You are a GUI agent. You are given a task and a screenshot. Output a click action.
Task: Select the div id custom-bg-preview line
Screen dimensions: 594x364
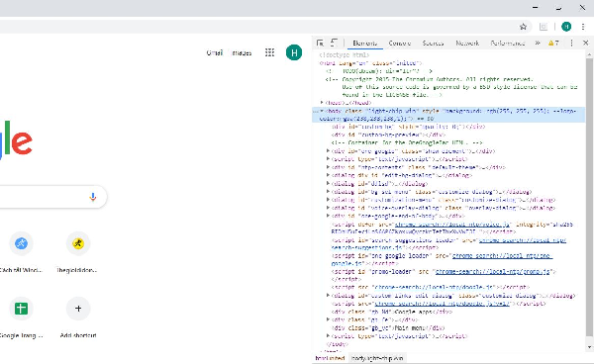[388, 135]
